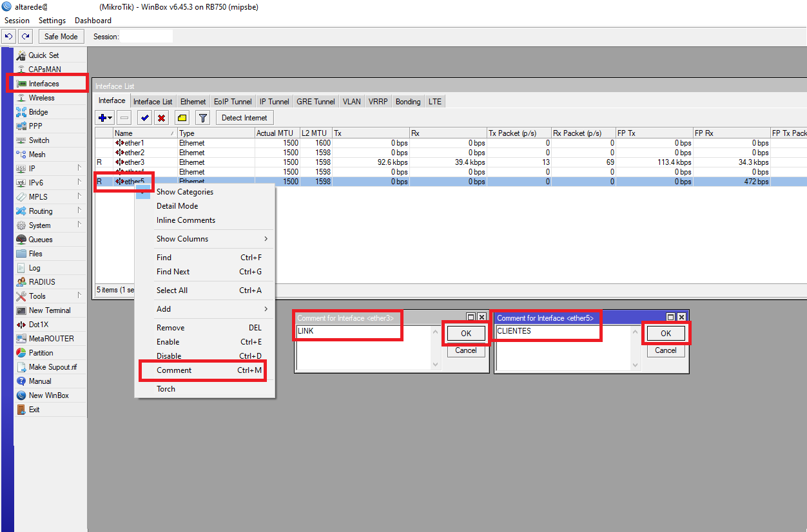Viewport: 807px width, 532px height.
Task: Open Manual in the sidebar
Action: click(50, 381)
